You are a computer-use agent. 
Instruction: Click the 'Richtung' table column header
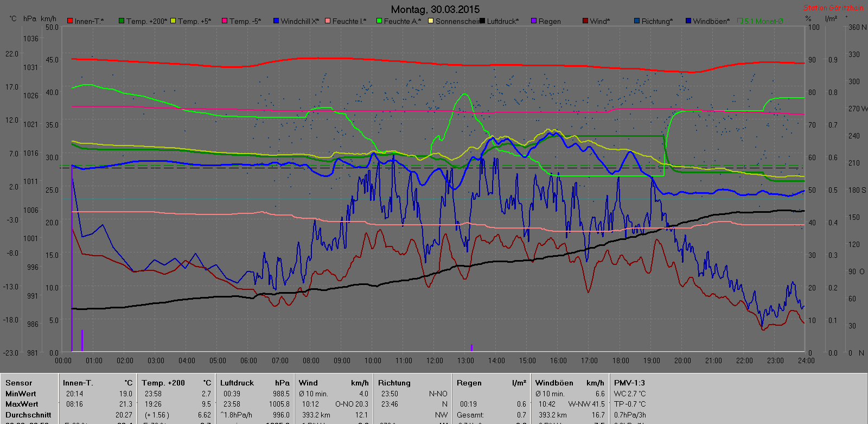click(394, 383)
